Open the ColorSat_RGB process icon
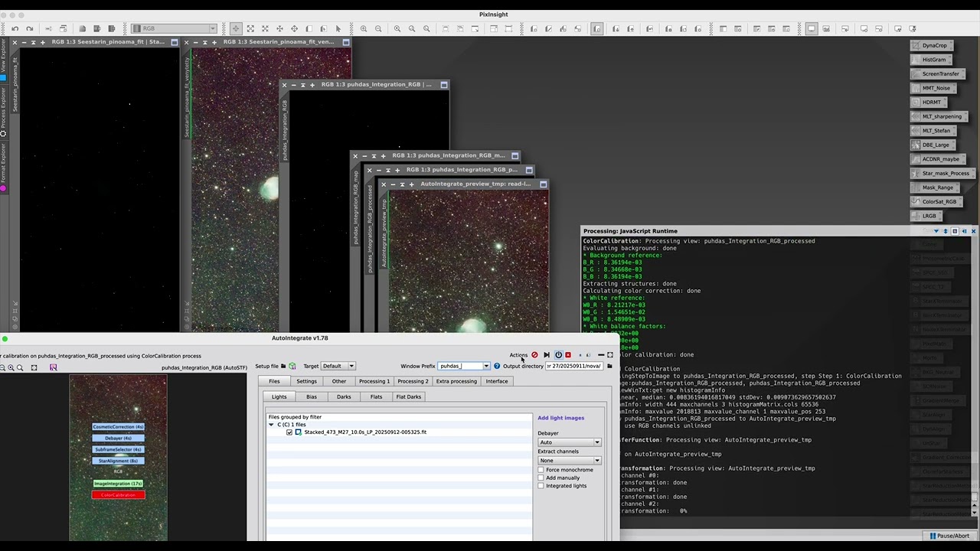 pyautogui.click(x=936, y=201)
